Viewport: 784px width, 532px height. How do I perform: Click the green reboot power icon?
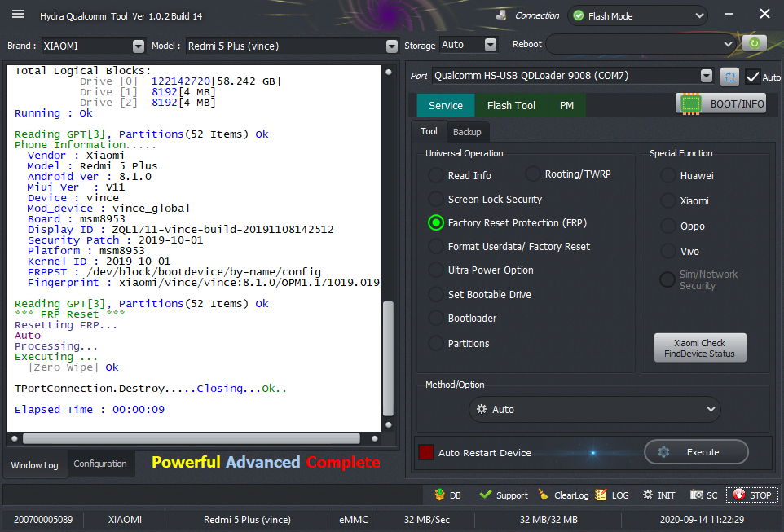coord(754,43)
